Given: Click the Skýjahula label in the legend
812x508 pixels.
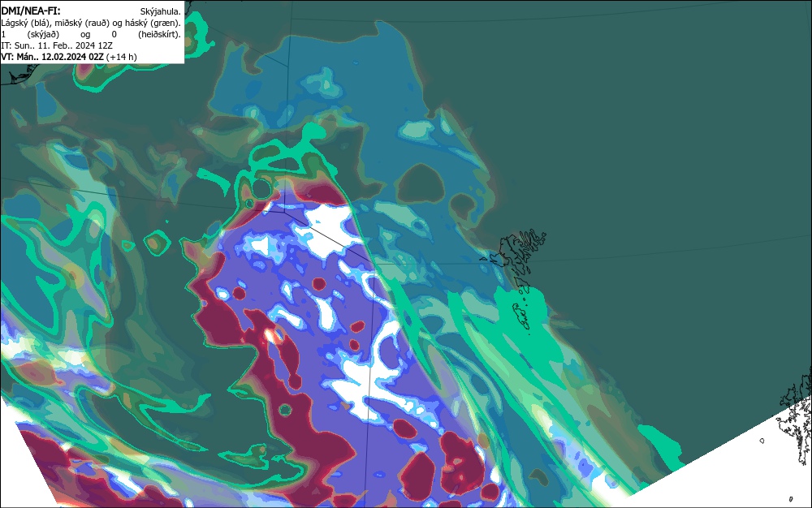Looking at the screenshot, I should click(x=161, y=11).
